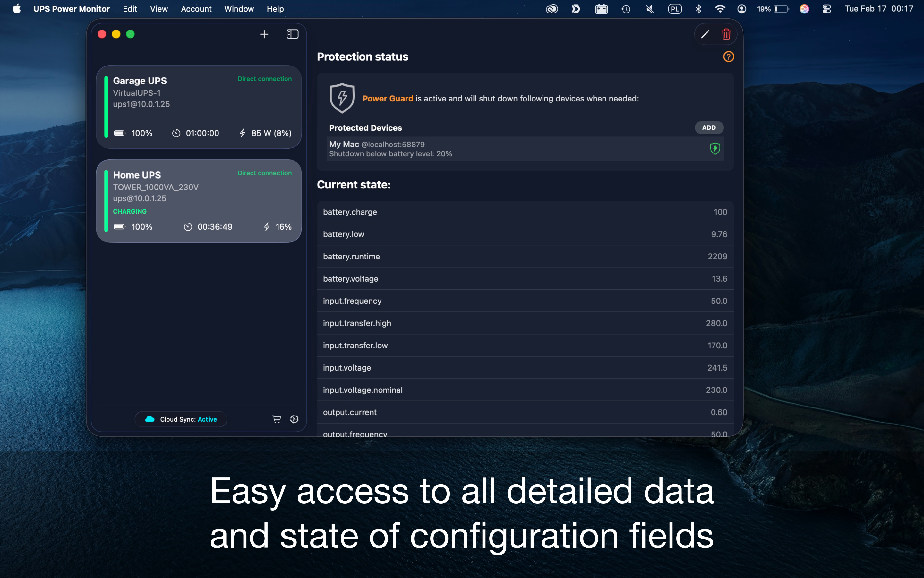Select the Garage UPS card
This screenshot has width=924, height=578.
[199, 107]
